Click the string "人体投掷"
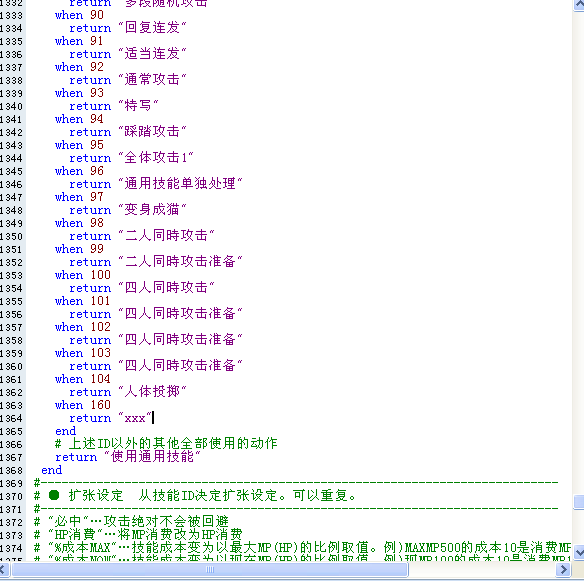584x581 pixels. 152,392
